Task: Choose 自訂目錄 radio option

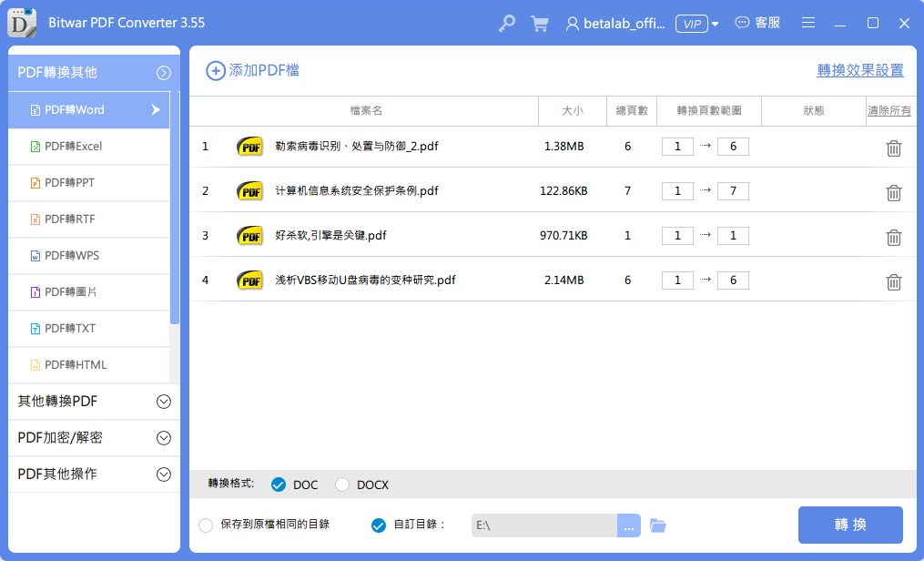Action: coord(379,525)
